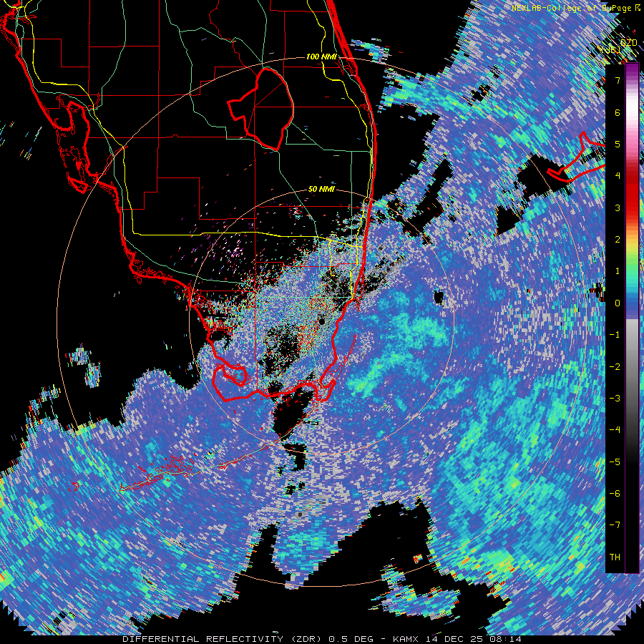Click the KAMX radar site dot

pos(321,321)
